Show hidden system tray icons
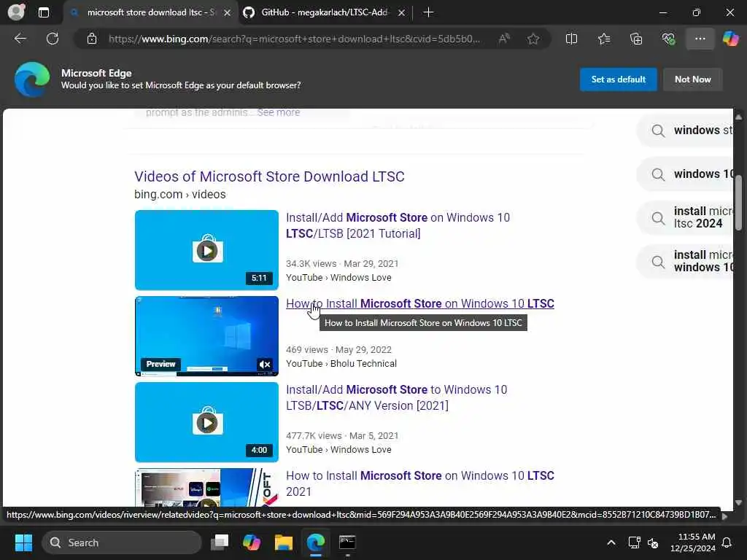This screenshot has width=747, height=560. point(611,542)
